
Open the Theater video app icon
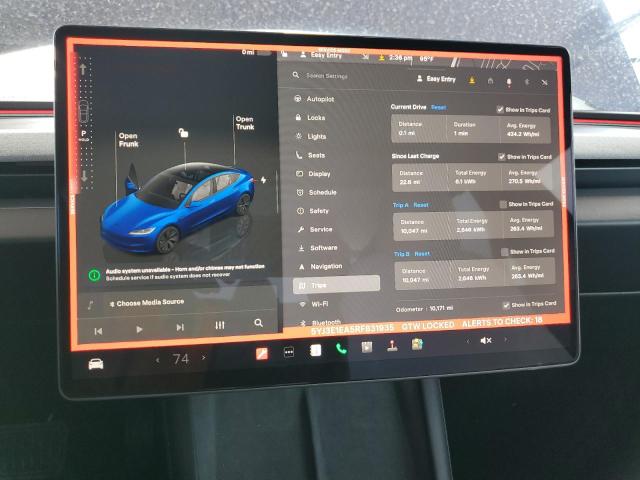367,347
